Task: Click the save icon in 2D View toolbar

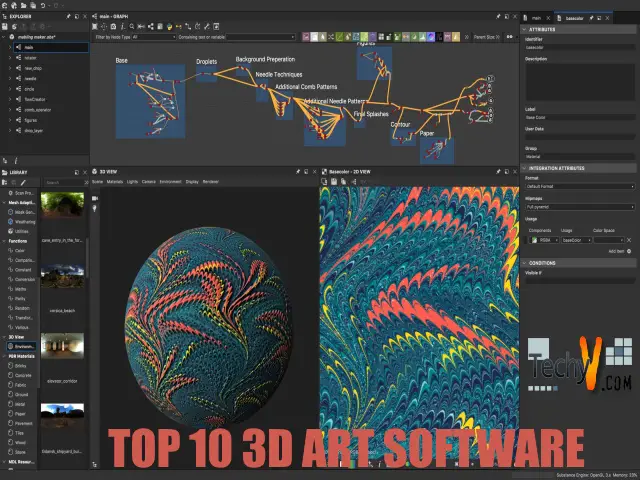Action: [x=334, y=182]
